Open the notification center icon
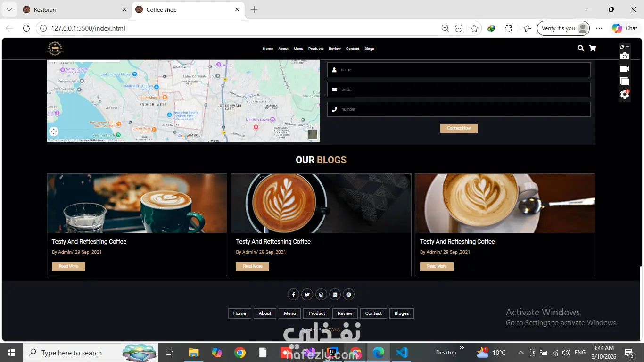Screen dimensions: 644x362 tap(629, 353)
